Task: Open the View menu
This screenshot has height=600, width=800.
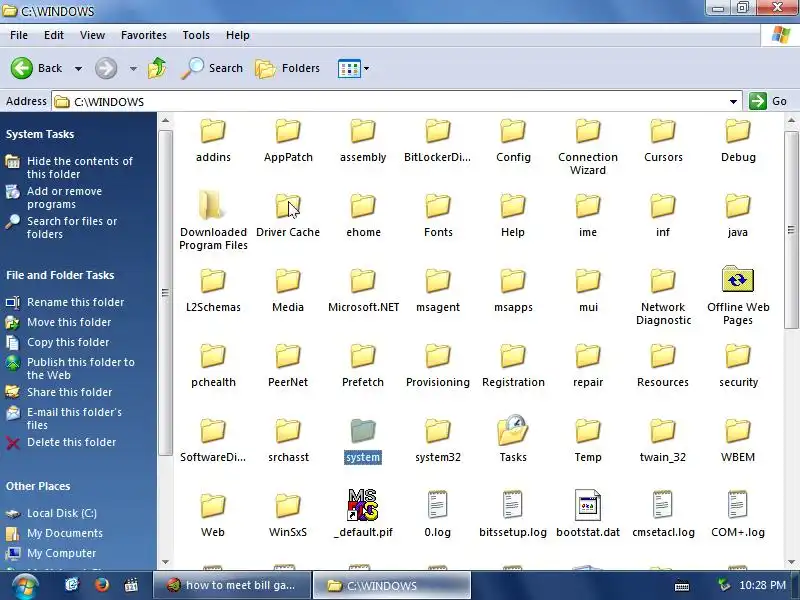Action: 92,35
